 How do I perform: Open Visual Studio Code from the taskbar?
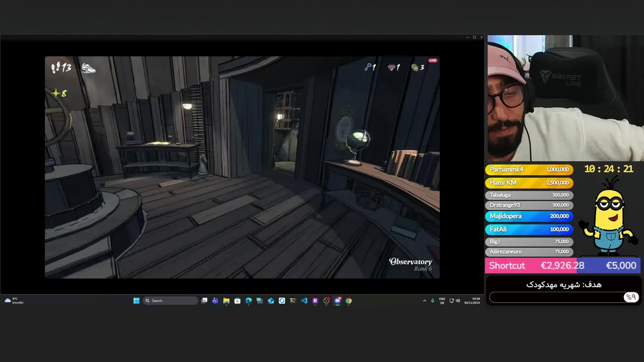[304, 301]
